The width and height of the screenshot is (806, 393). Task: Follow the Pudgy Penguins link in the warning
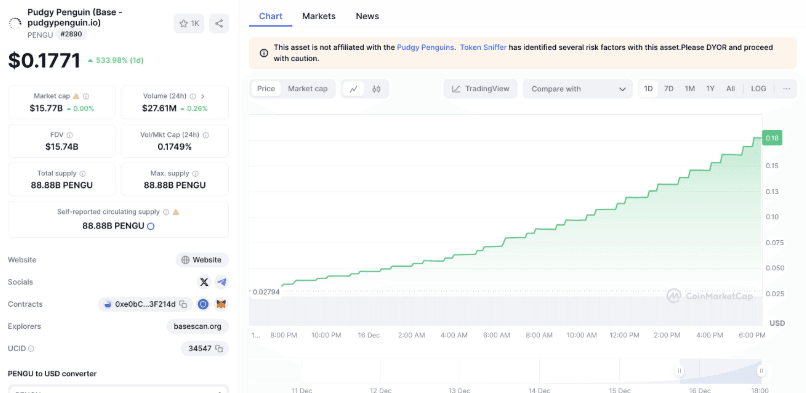click(x=426, y=47)
